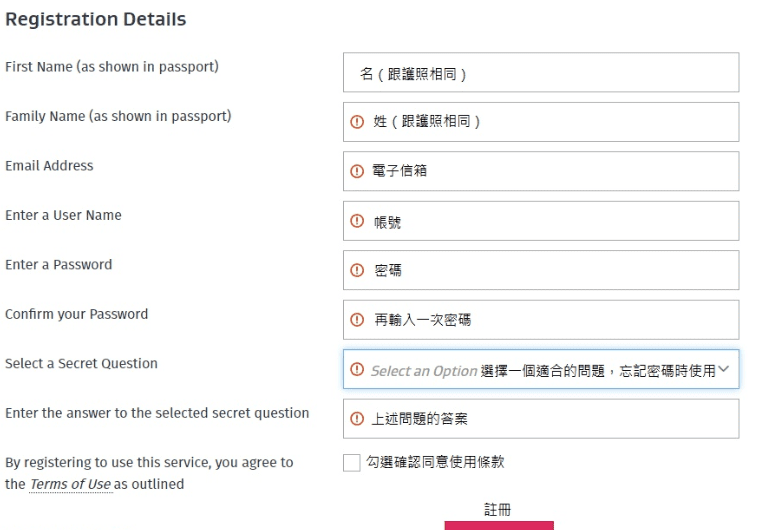Click the secret answer field warning icon
Viewport: 783px width, 530px height.
coord(357,418)
